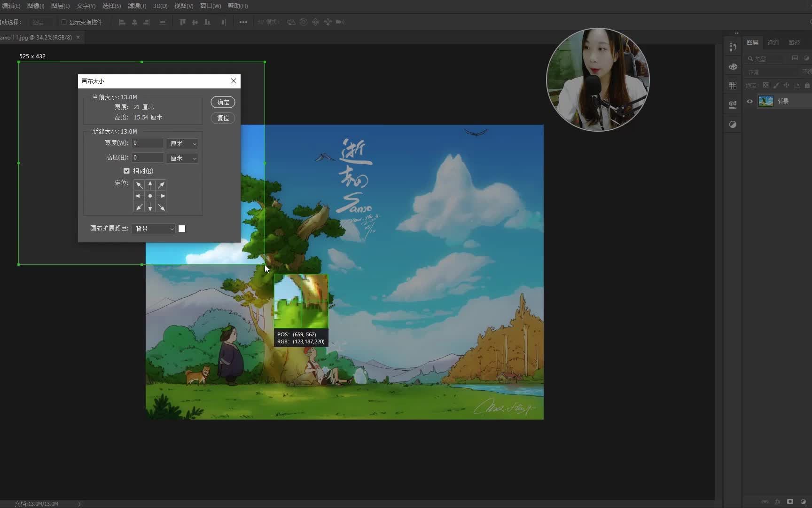The image size is (812, 508).
Task: Click align bottom edges icon
Action: 207,22
